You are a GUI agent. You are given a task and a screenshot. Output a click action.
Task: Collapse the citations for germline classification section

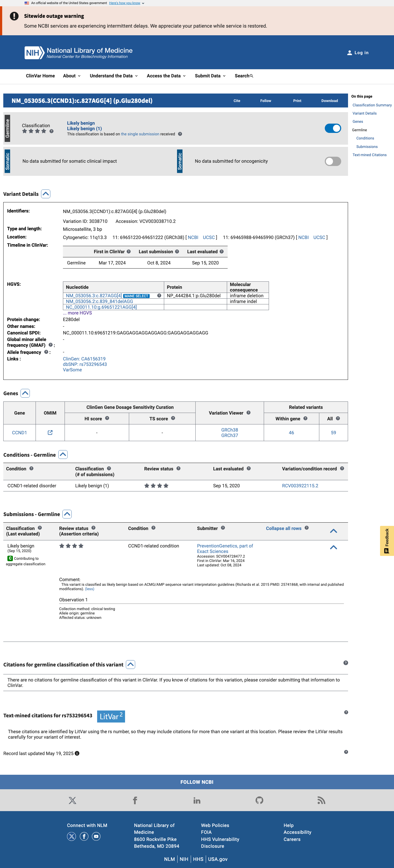coord(131,665)
